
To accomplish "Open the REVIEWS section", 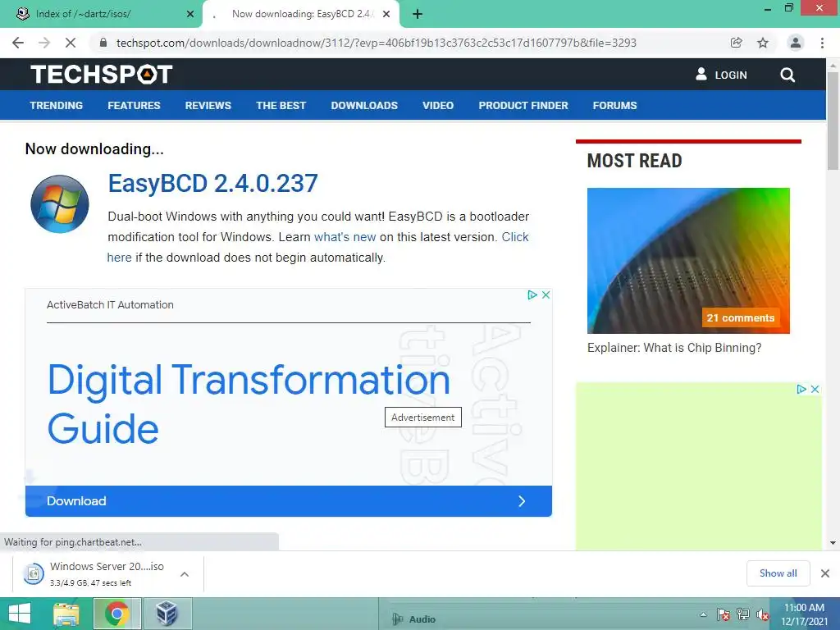I will click(208, 106).
